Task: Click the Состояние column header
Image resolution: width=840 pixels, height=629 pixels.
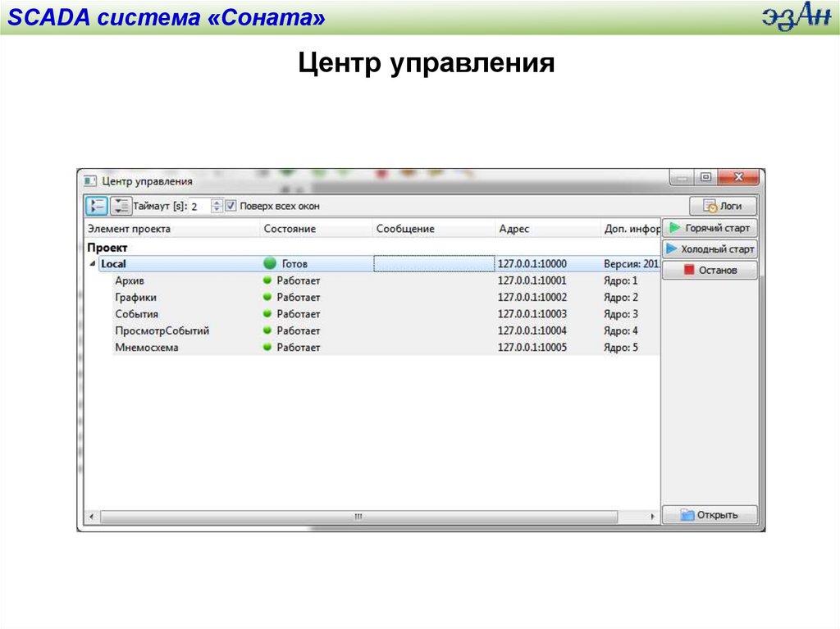Action: [x=290, y=229]
